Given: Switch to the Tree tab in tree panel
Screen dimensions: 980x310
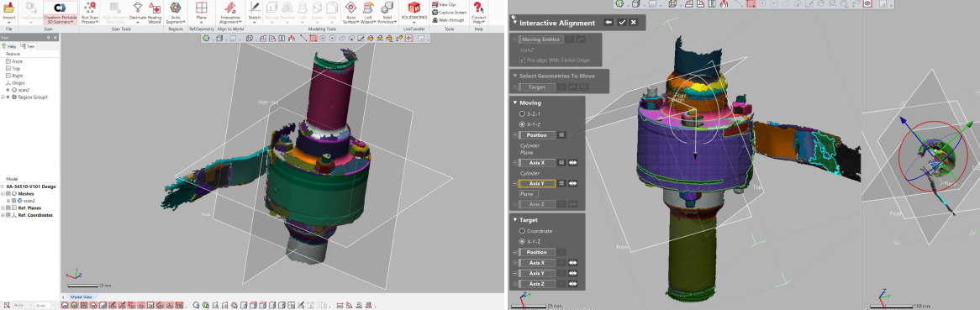Looking at the screenshot, I should [x=28, y=46].
